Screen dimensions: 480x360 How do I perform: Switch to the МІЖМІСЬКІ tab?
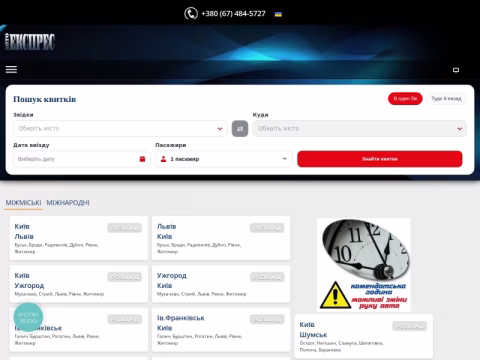tap(23, 203)
